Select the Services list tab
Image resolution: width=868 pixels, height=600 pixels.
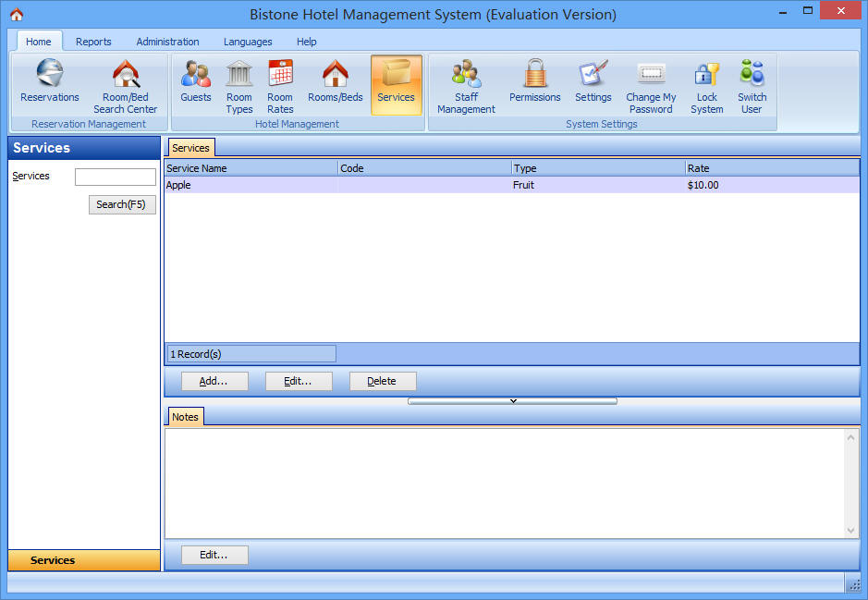[191, 148]
